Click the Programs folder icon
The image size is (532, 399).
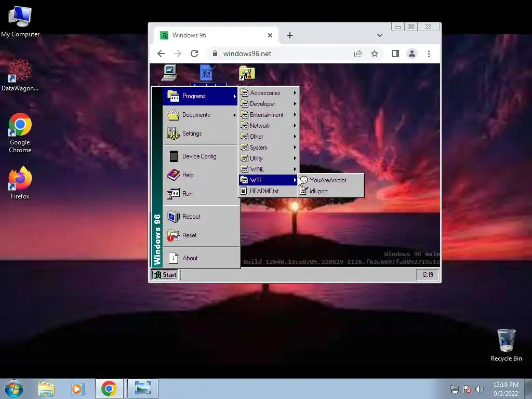[174, 96]
